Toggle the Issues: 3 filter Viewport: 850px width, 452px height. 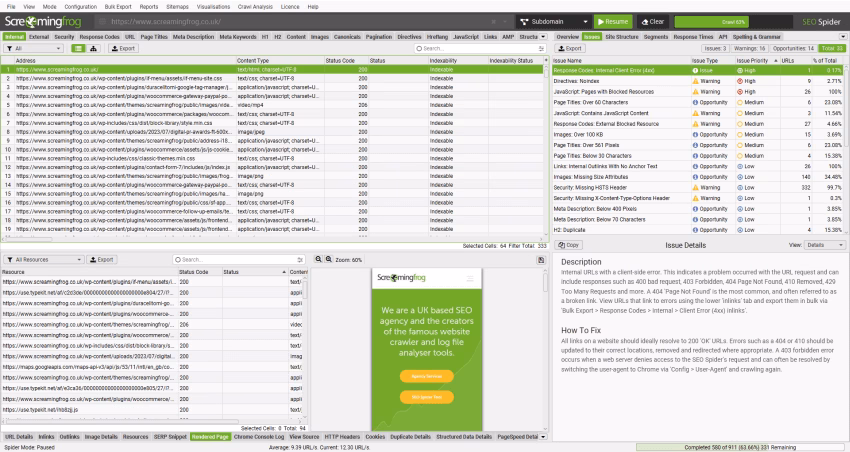[713, 48]
